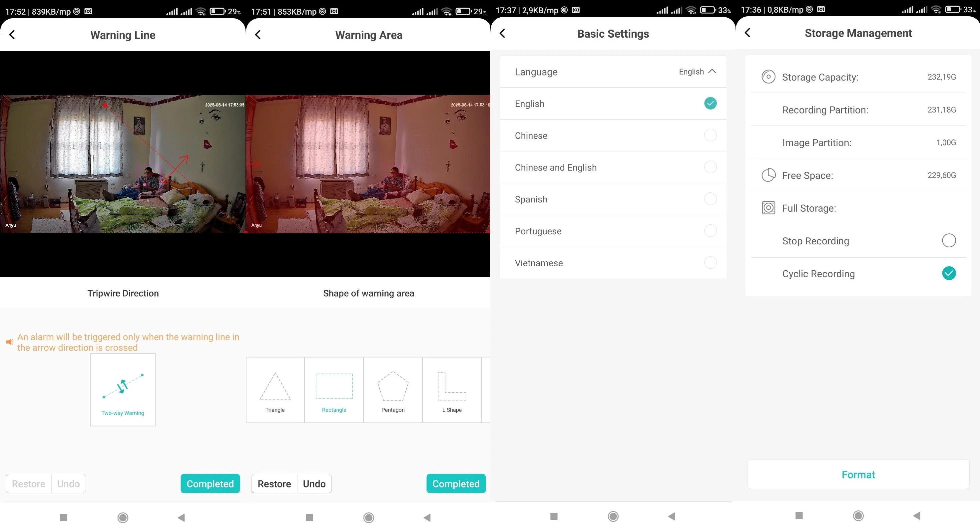The height and width of the screenshot is (532, 980).
Task: Select Spanish language radio button
Action: 710,199
